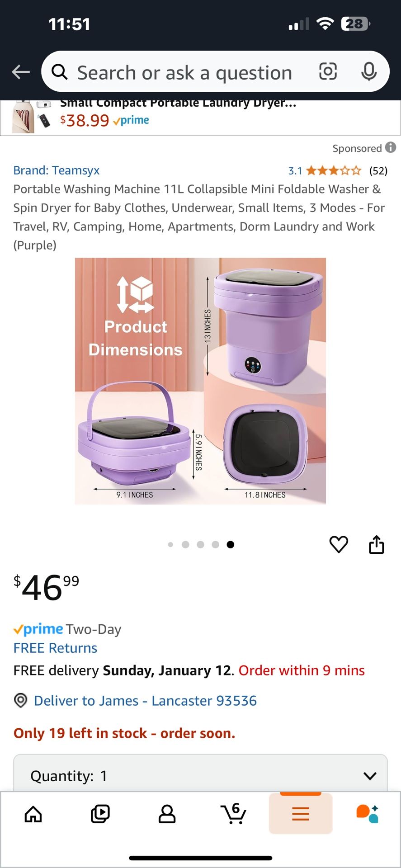Open the Inspire video feed tab
Screen dimensions: 401x868
[x=100, y=814]
